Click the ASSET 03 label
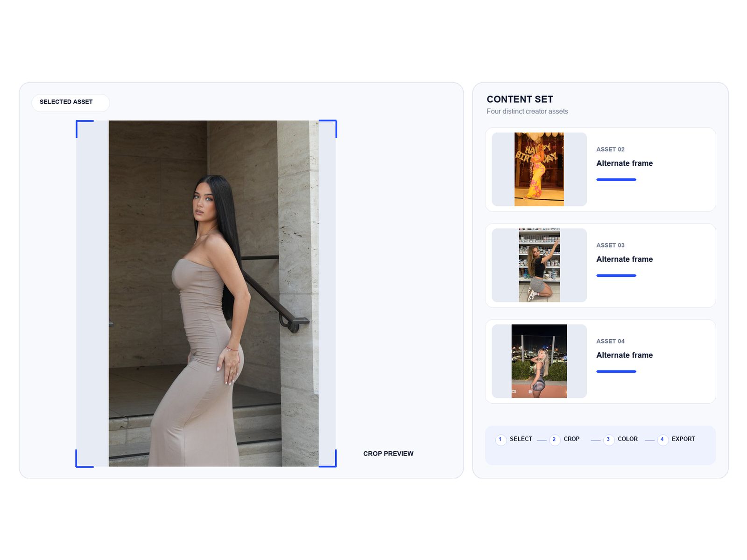The height and width of the screenshot is (560, 747). (x=610, y=245)
